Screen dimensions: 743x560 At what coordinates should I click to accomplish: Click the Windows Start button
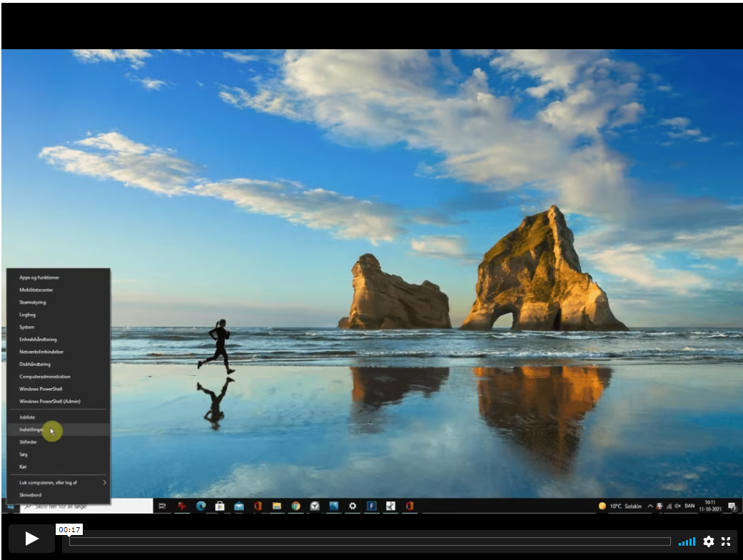(x=10, y=506)
